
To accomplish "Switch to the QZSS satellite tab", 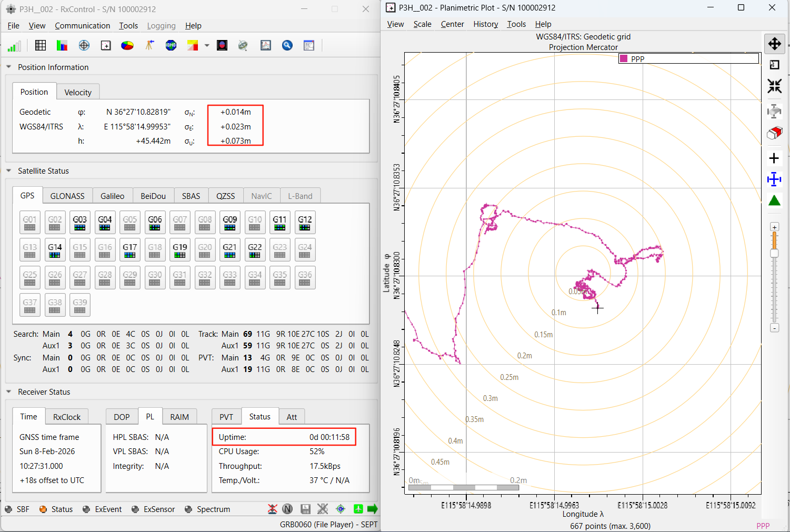I will tap(226, 196).
